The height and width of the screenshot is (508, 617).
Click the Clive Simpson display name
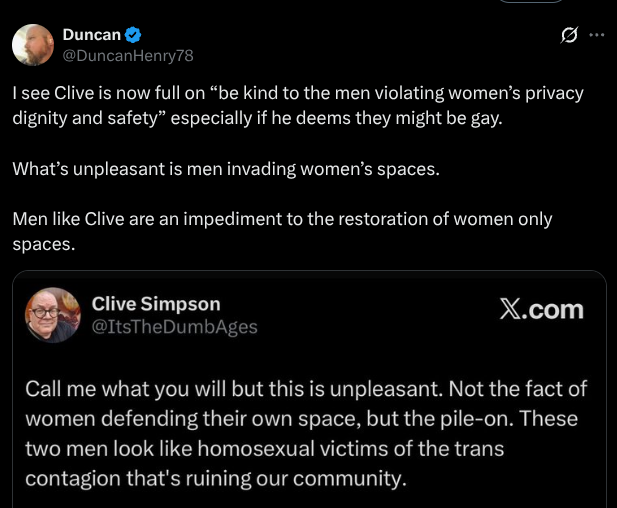coord(156,304)
